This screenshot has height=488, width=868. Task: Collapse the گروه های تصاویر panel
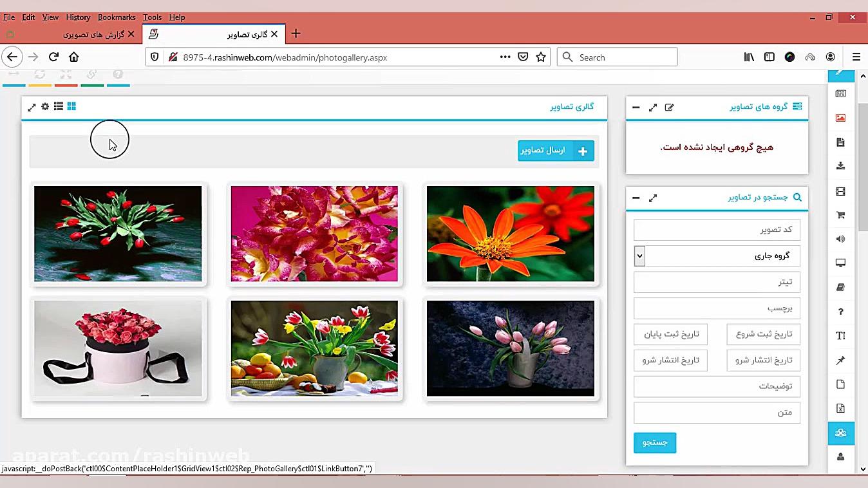[x=636, y=108]
